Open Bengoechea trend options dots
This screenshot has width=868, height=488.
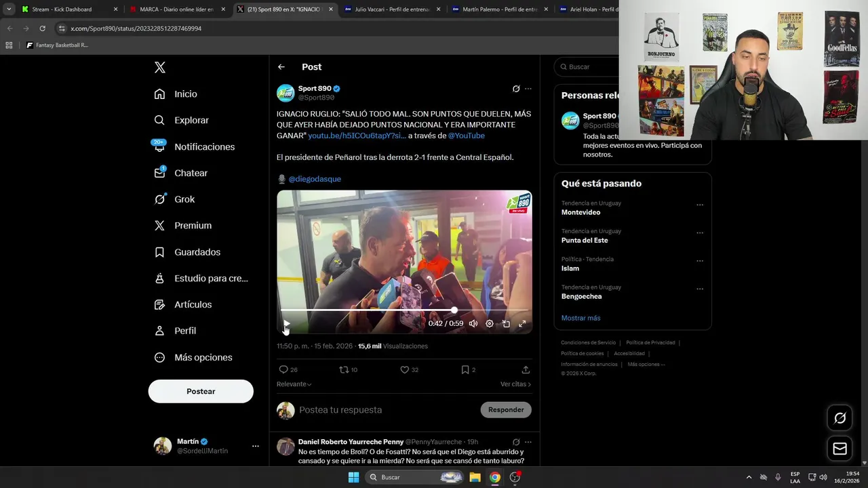click(x=700, y=289)
